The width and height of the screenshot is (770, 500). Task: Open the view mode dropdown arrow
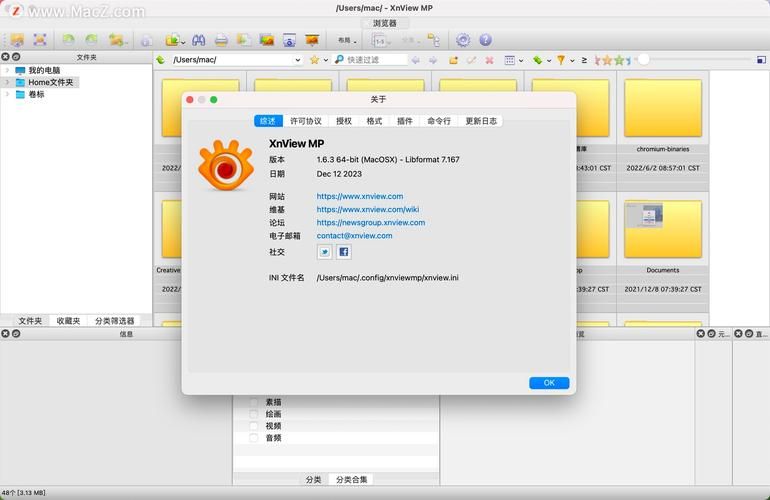tap(521, 60)
